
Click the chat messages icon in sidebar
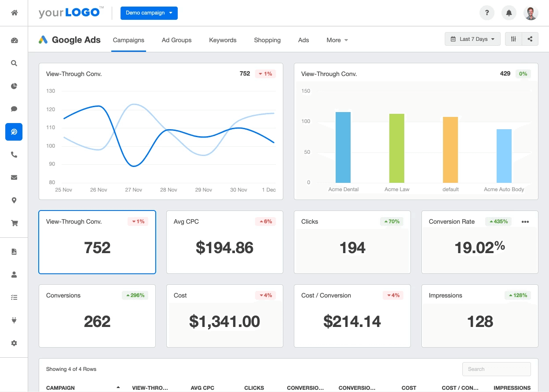click(14, 109)
